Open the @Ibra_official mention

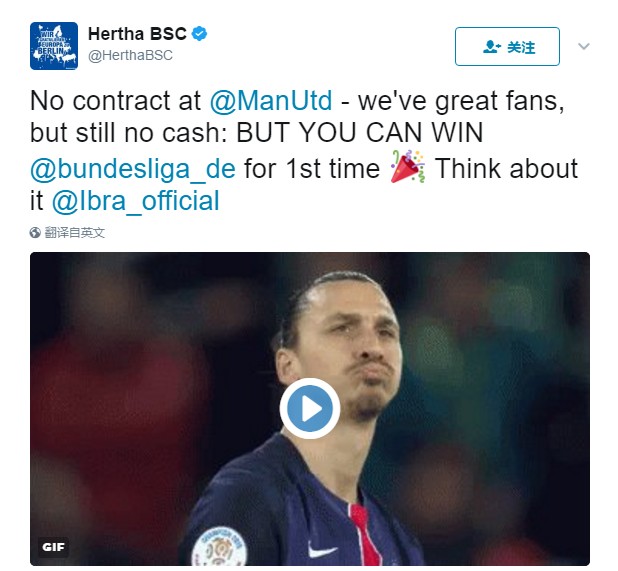pyautogui.click(x=136, y=201)
